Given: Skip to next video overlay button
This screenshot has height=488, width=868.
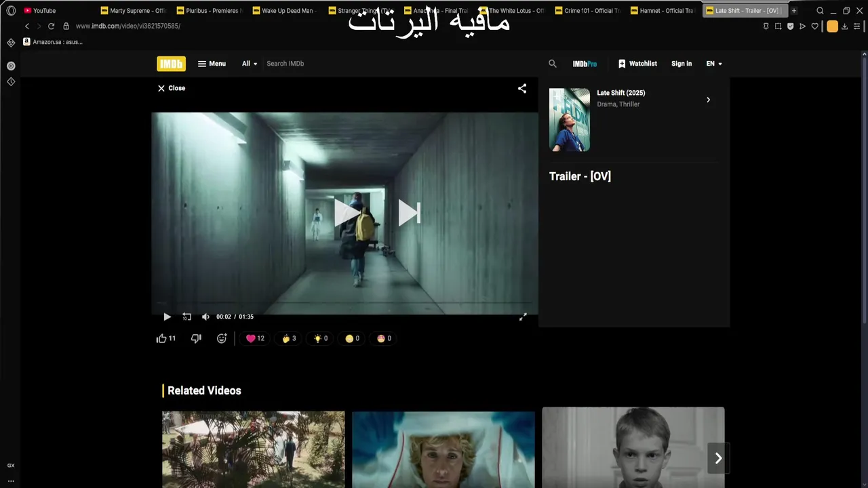Looking at the screenshot, I should (x=409, y=213).
